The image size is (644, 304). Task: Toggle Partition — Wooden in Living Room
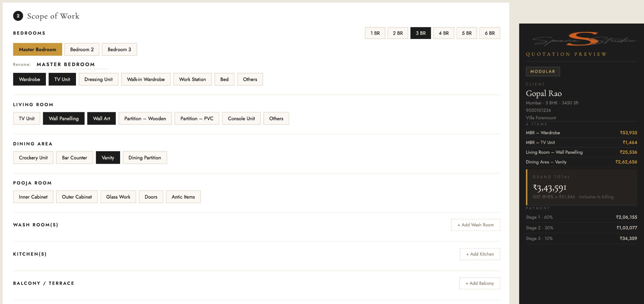point(145,118)
